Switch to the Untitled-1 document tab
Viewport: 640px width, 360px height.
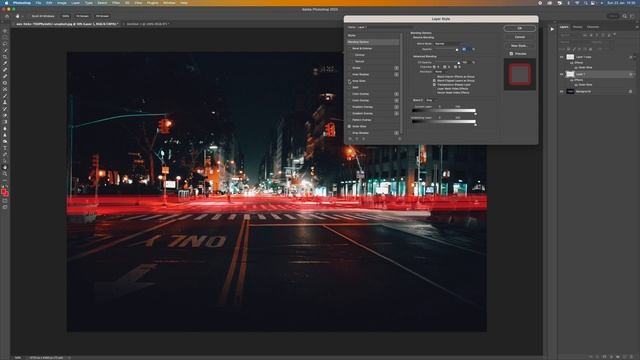click(x=147, y=24)
